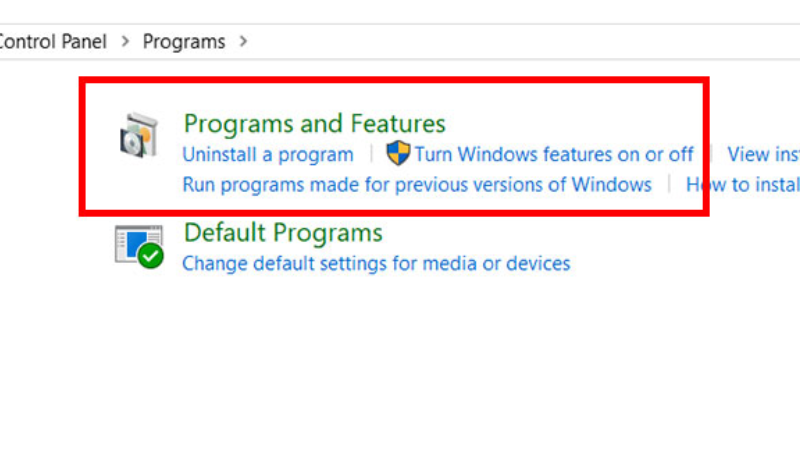Click Change default settings for media or devices
Image resolution: width=800 pixels, height=450 pixels.
coord(376,264)
